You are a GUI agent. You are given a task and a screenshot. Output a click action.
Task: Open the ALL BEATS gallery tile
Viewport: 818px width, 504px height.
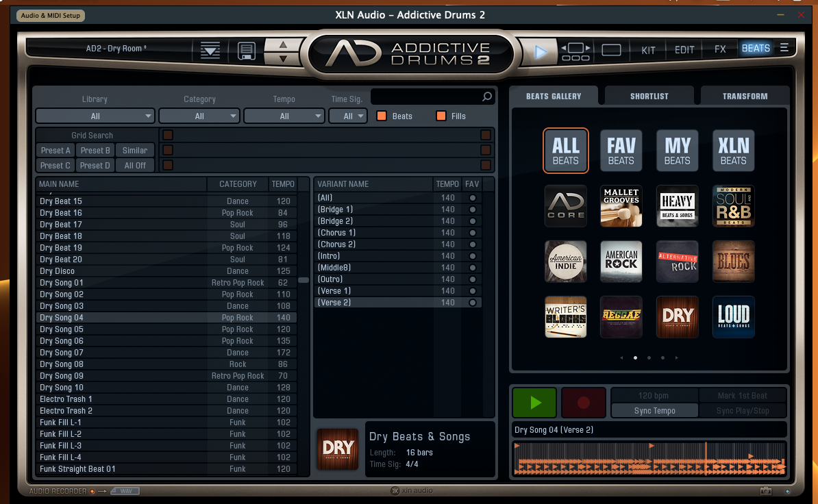click(x=565, y=151)
